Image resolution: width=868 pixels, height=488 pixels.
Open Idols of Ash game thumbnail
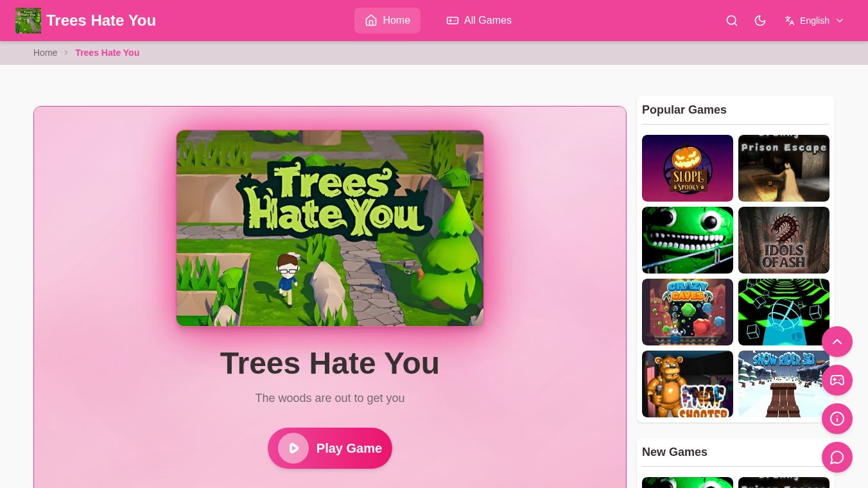point(784,240)
